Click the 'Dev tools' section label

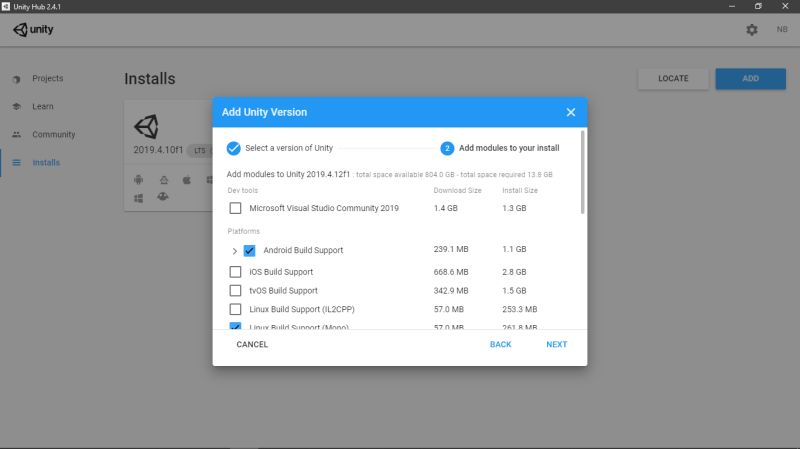click(x=242, y=190)
